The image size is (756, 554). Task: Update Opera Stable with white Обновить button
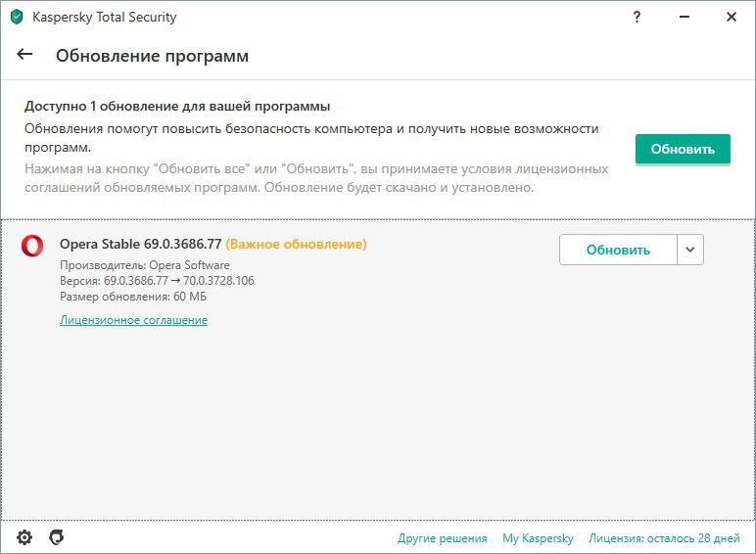618,250
